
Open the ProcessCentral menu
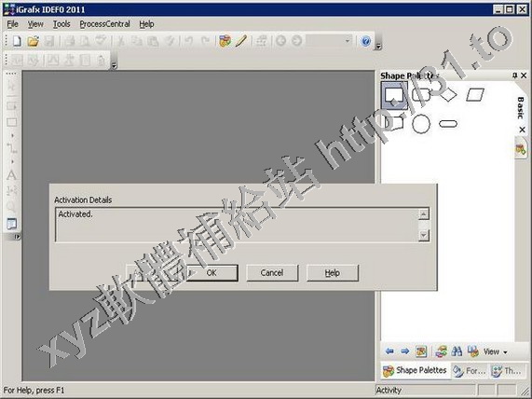click(105, 24)
